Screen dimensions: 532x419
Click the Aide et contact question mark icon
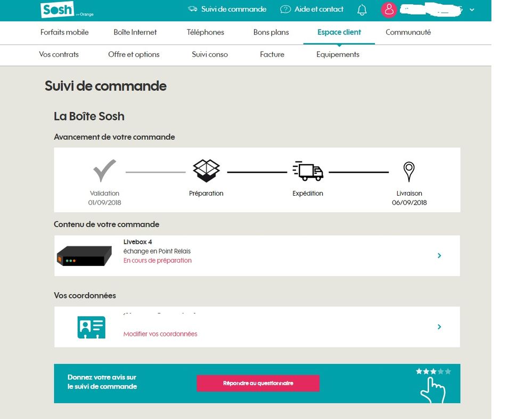pos(285,9)
